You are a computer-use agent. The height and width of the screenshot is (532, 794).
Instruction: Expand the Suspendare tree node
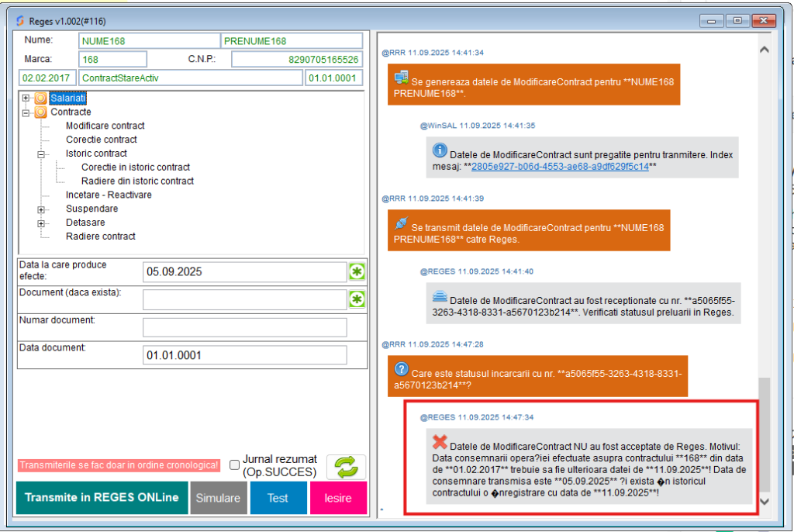click(x=42, y=209)
